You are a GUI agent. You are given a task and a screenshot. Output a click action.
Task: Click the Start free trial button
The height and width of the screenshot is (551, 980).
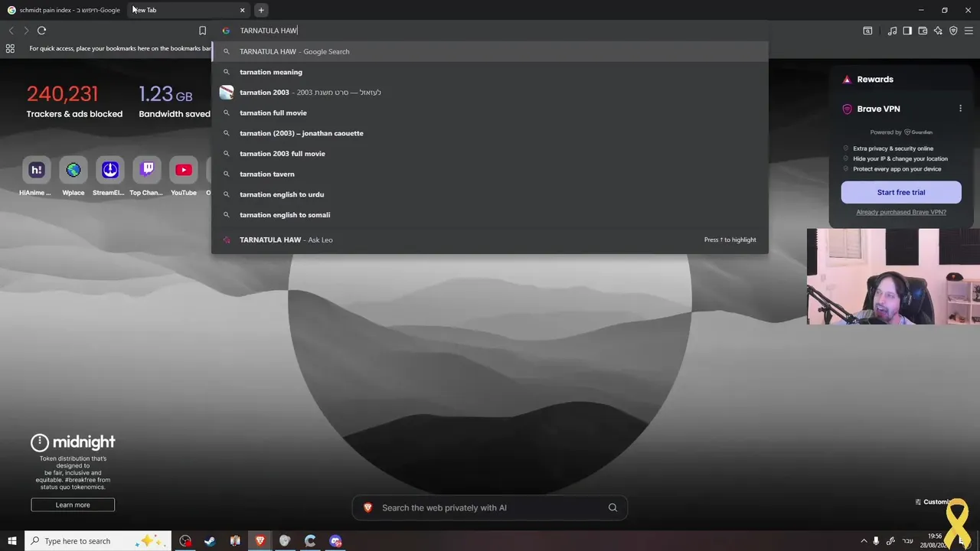[901, 192]
